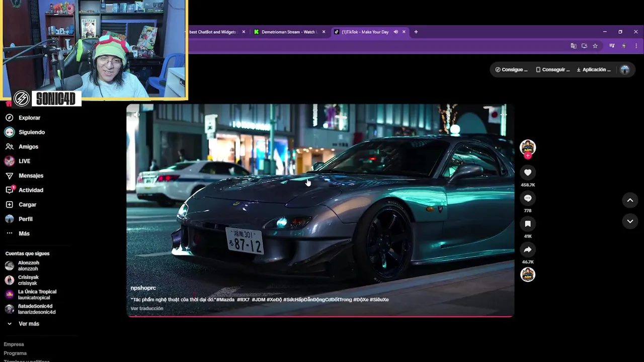Click the install app icon in address bar
This screenshot has width=644, height=362.
[584, 46]
